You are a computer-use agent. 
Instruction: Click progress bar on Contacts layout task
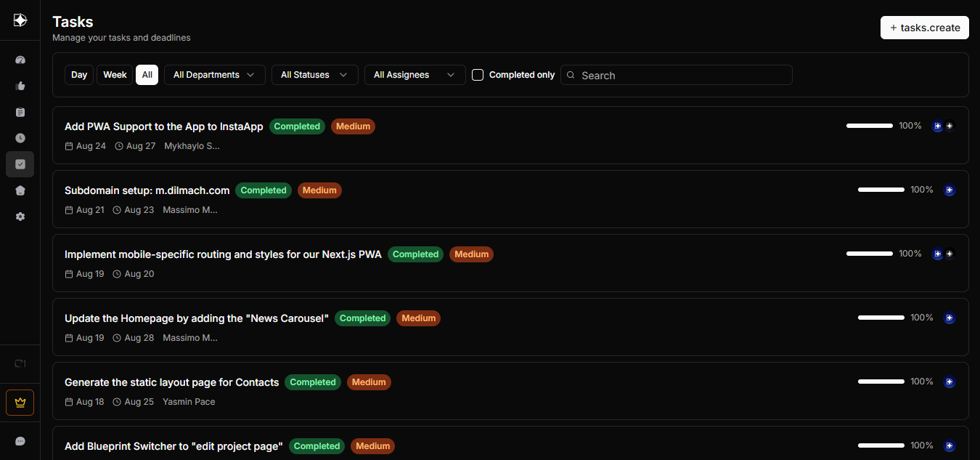881,382
